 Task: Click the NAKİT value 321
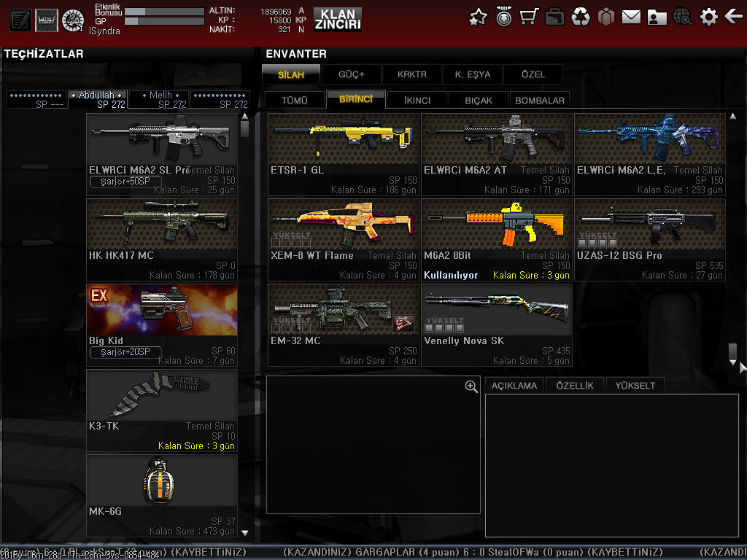[x=285, y=29]
